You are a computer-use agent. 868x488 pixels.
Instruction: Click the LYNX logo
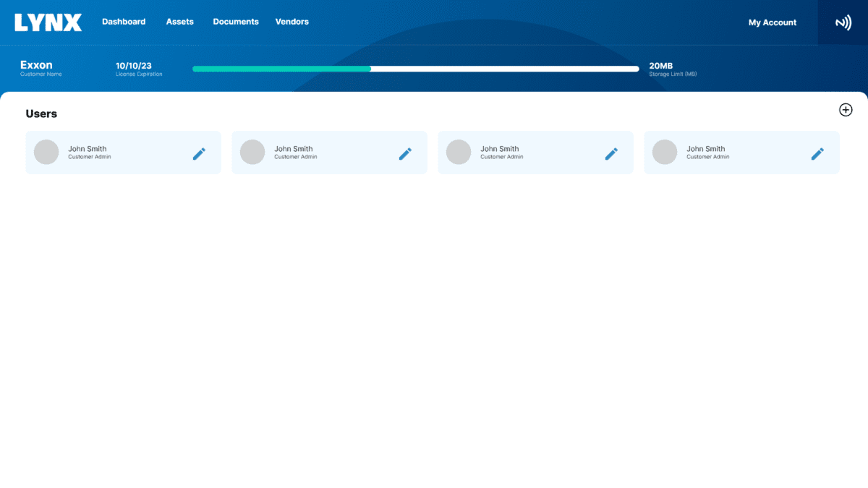(x=48, y=22)
